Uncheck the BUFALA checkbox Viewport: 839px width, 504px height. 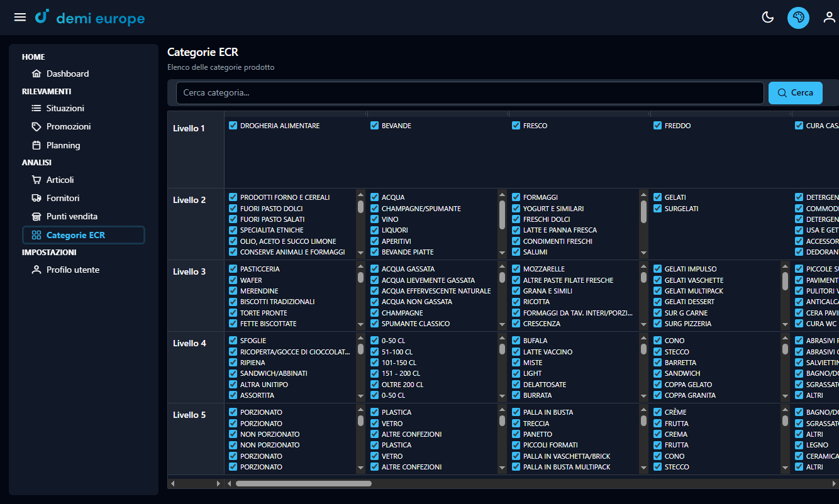coord(516,341)
